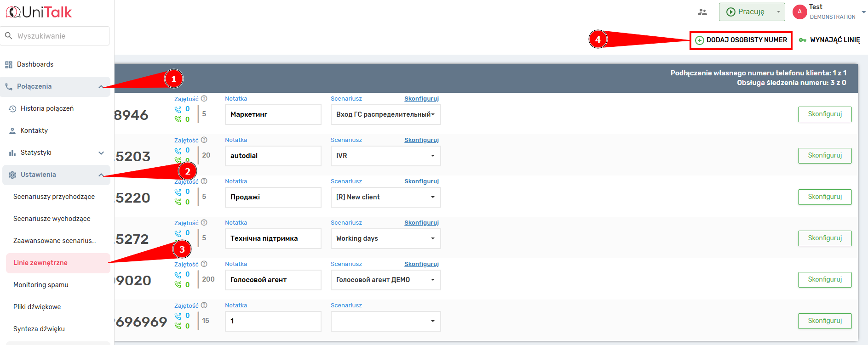Open scenario dropdown showing IVR
Screen dimensions: 868x345
tap(385, 156)
